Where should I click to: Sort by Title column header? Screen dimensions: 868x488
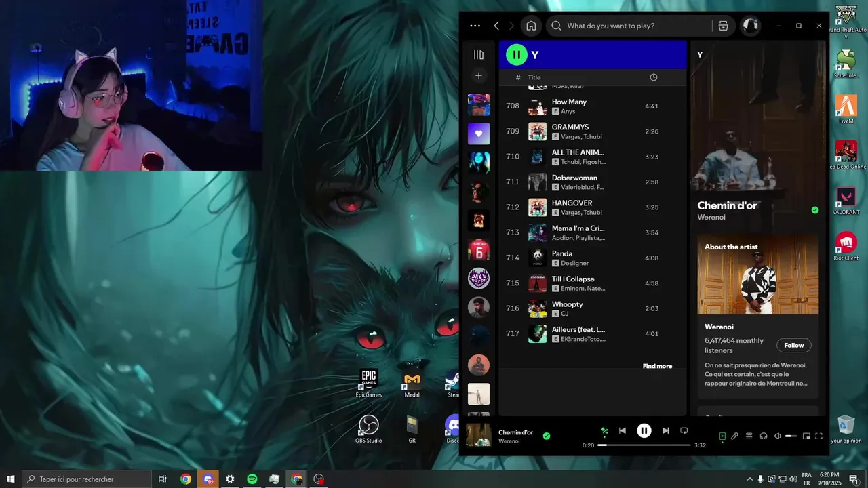pyautogui.click(x=534, y=77)
